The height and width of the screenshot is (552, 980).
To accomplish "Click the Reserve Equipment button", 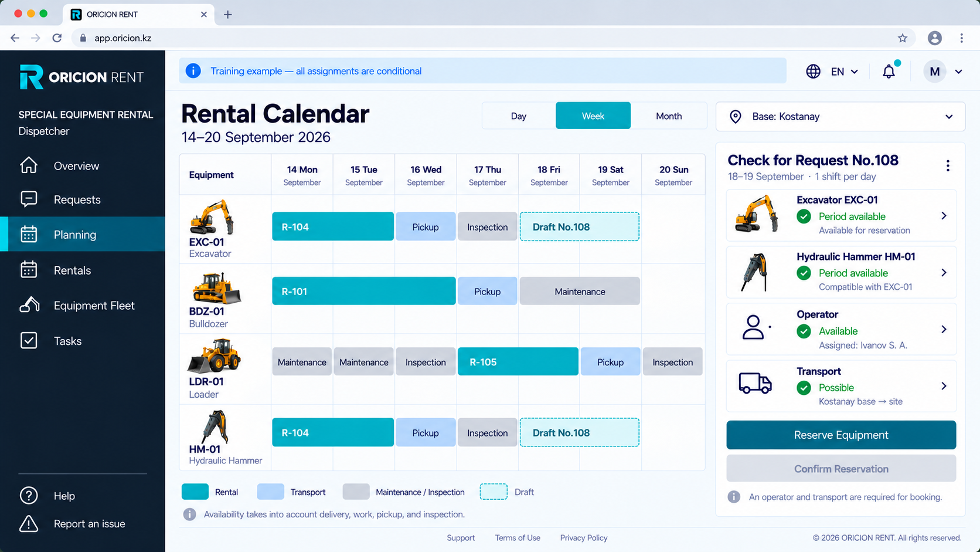I will coord(841,435).
